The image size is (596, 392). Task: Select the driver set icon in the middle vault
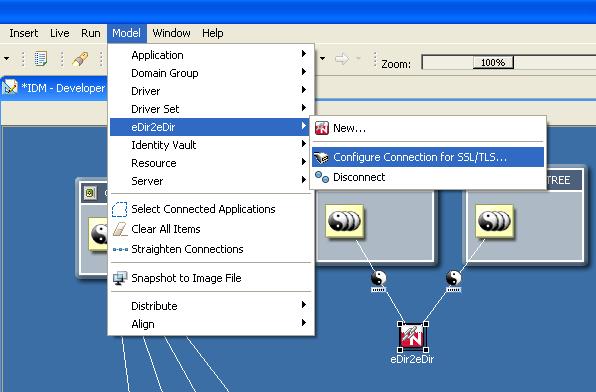[x=344, y=222]
